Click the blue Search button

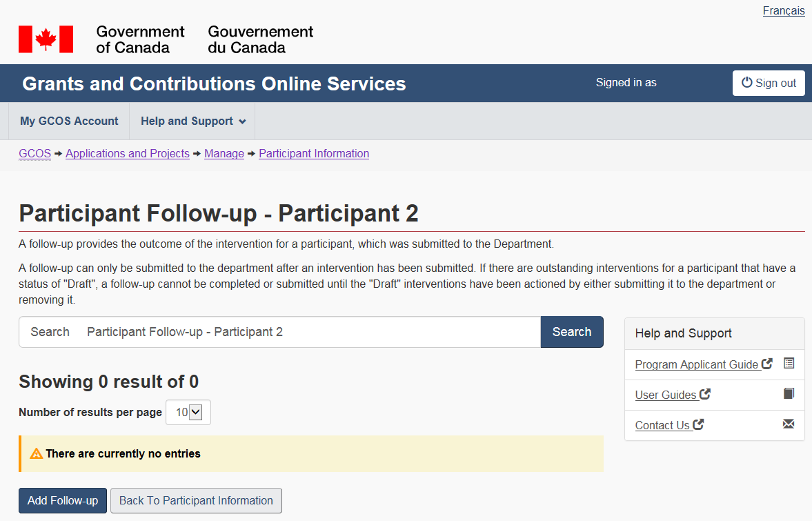click(572, 332)
